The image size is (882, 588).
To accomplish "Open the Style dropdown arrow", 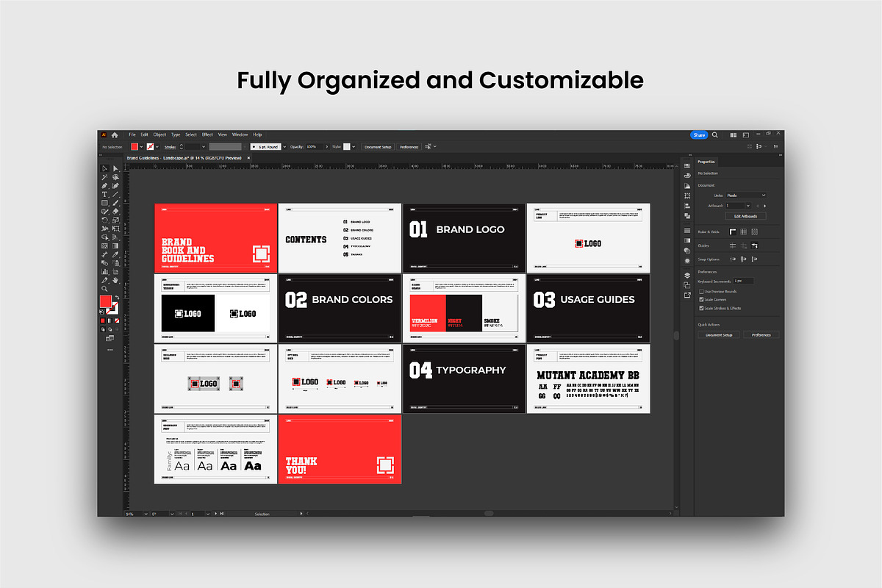I will pyautogui.click(x=354, y=147).
